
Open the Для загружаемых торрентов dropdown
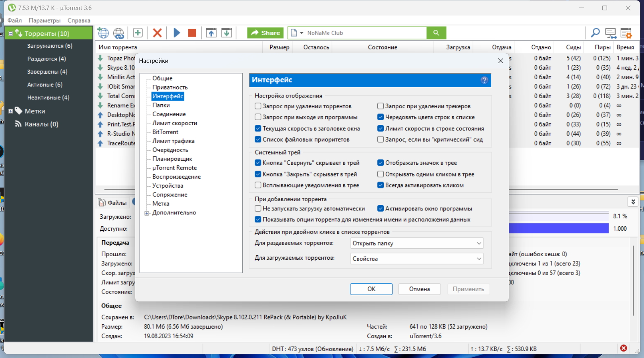tap(417, 259)
